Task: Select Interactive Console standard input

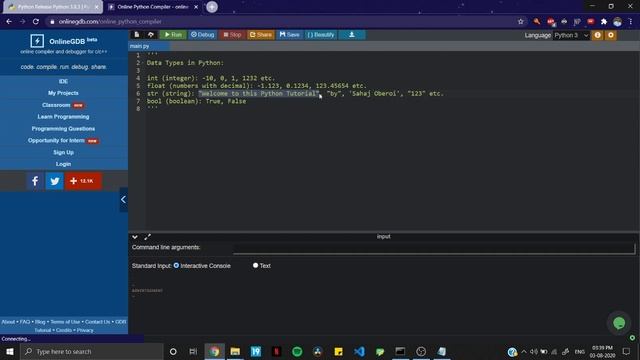Action: [x=176, y=265]
